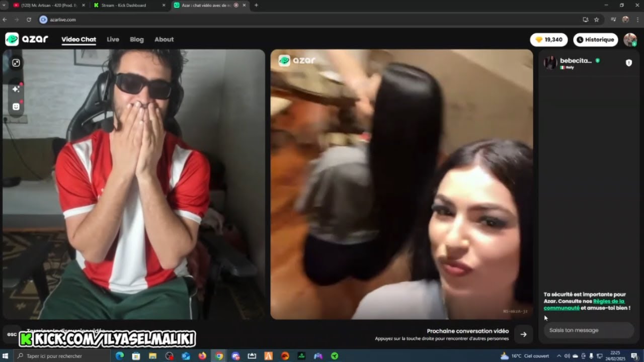Click the browser back arrow
644x362 pixels.
pyautogui.click(x=5, y=20)
